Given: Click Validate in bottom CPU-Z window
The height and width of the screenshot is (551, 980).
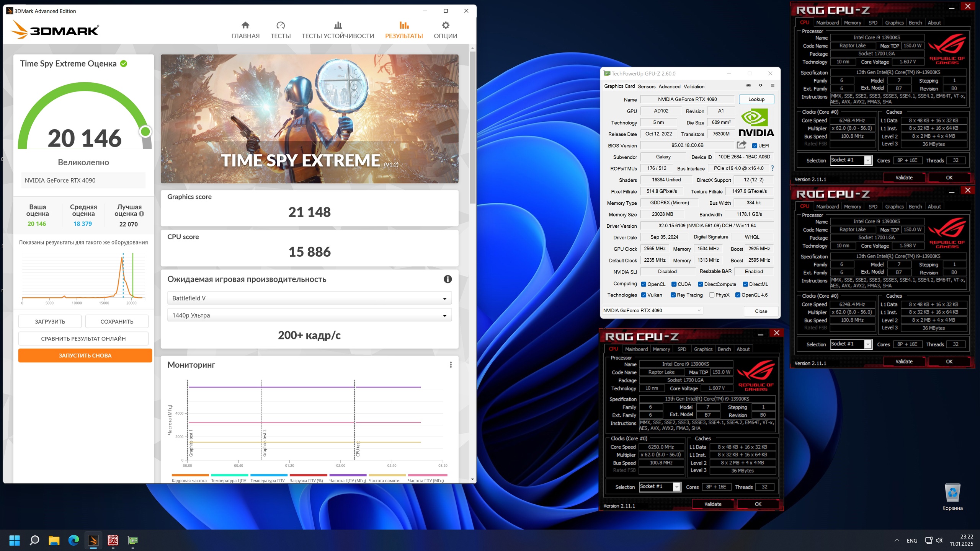Looking at the screenshot, I should point(713,504).
